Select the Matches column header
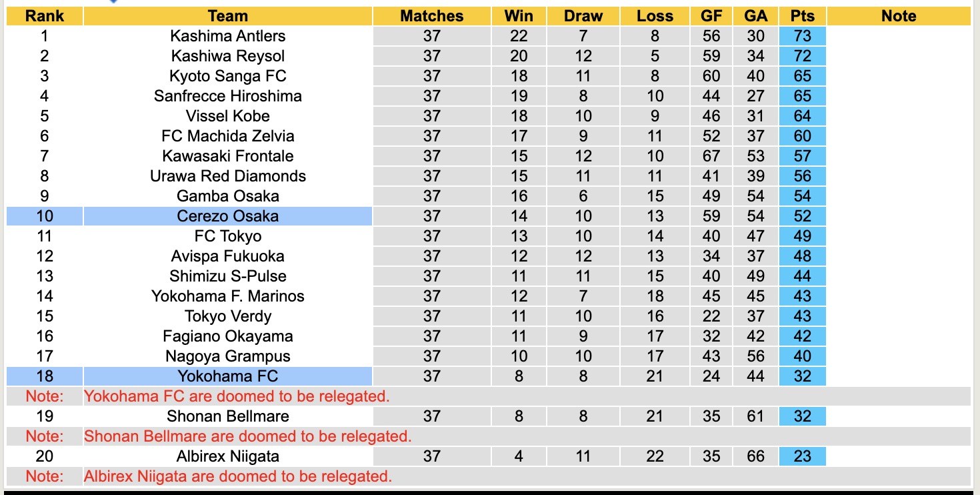This screenshot has width=980, height=495. (431, 16)
